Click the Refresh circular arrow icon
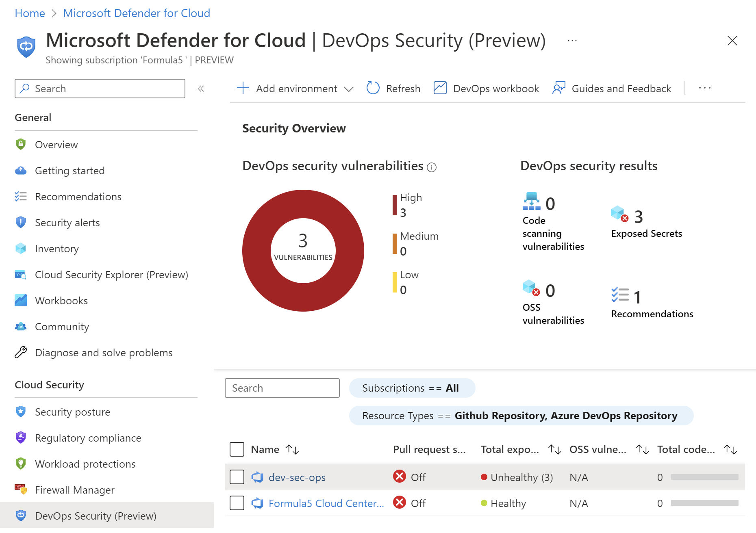The image size is (756, 533). (x=373, y=88)
